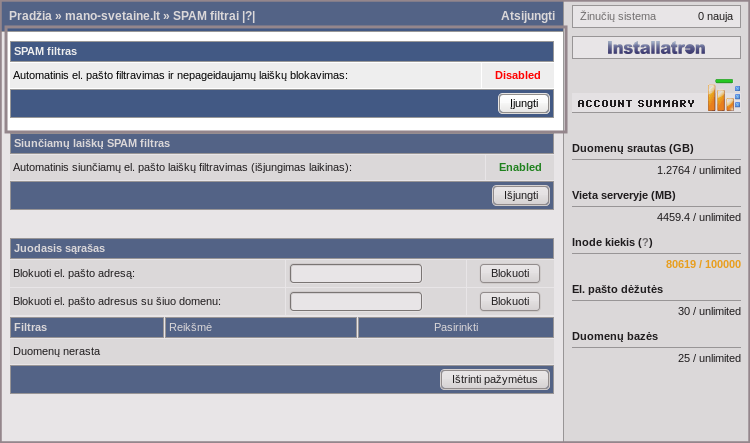This screenshot has width=750, height=443.
Task: Open the SPAM filtrai help [?] link
Action: tap(248, 16)
